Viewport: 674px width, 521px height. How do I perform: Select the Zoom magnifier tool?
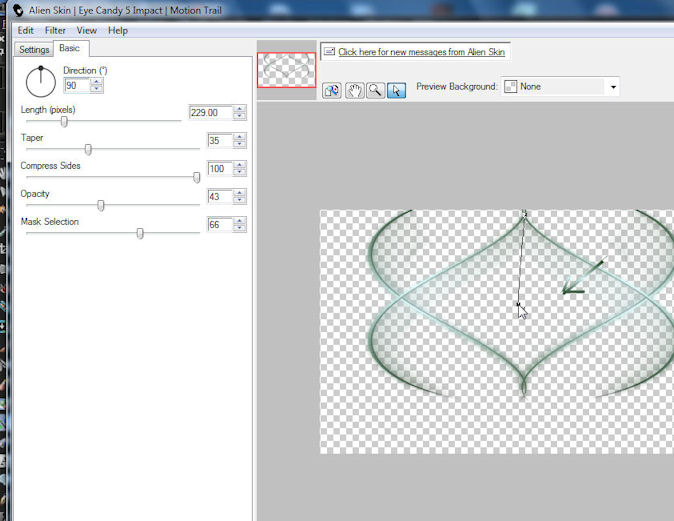tap(375, 90)
